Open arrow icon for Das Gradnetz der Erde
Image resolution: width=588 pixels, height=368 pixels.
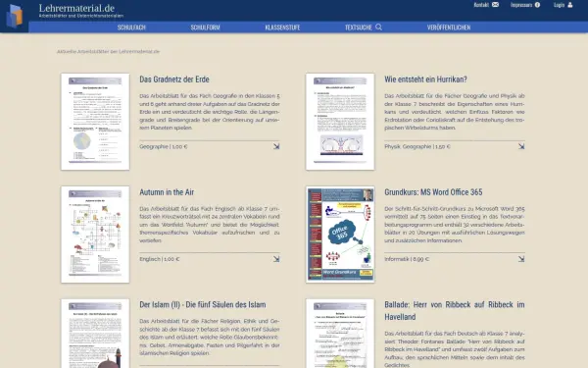(x=276, y=146)
